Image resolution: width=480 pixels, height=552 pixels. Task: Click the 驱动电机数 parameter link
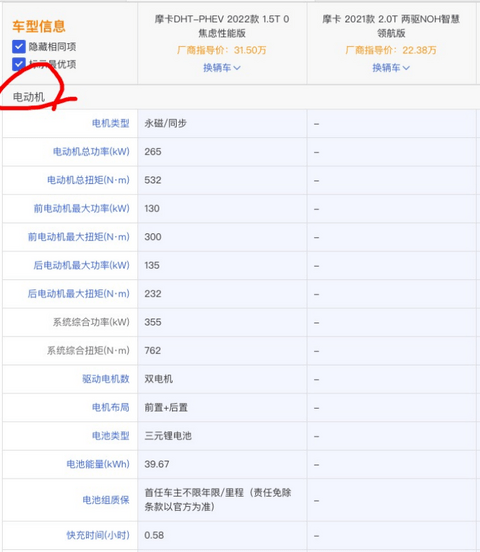(x=106, y=379)
